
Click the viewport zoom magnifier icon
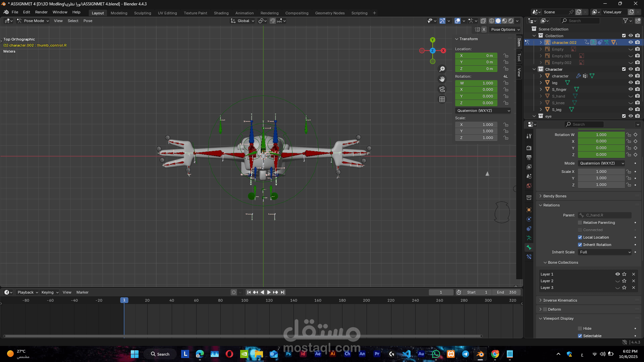[442, 69]
